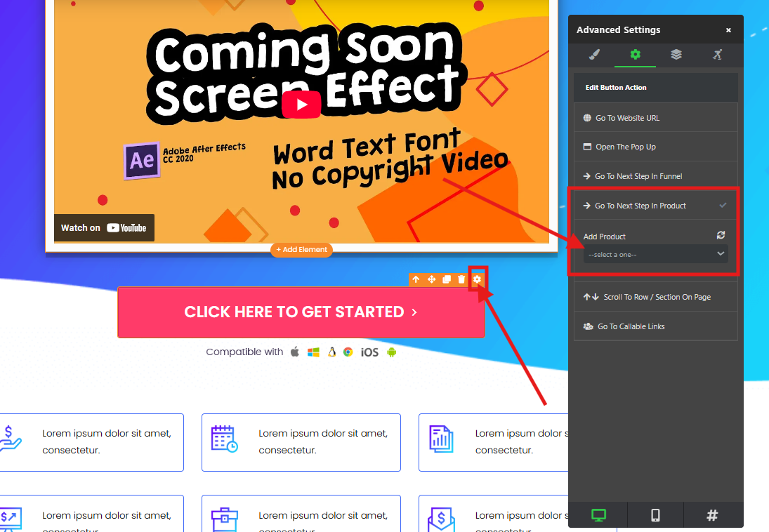This screenshot has width=769, height=532.
Task: Select Open The Pop Up action
Action: click(656, 147)
